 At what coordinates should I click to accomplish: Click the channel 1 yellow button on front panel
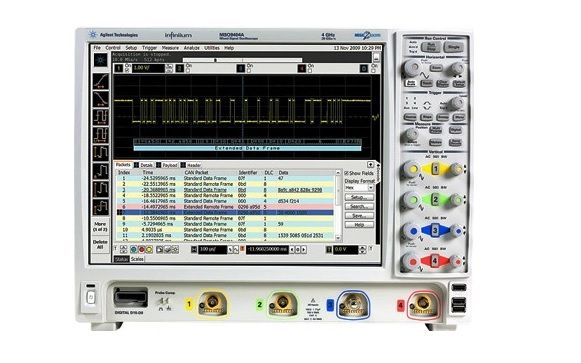coord(435,169)
